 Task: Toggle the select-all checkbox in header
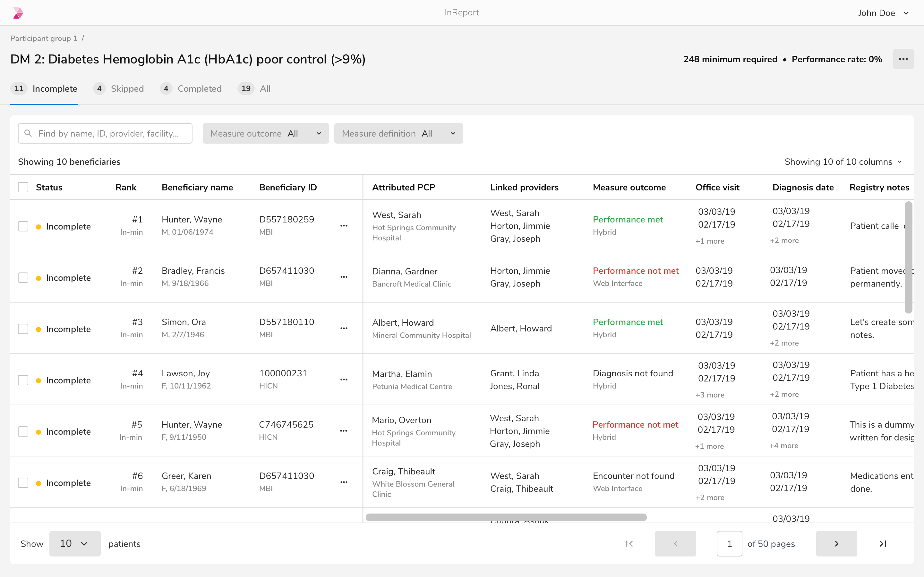[x=23, y=188]
